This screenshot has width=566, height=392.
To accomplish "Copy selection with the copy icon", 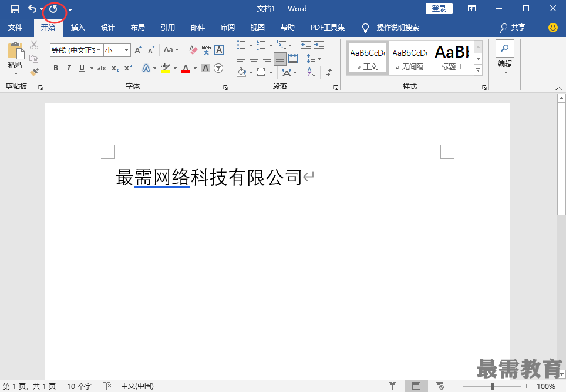I will click(x=34, y=59).
